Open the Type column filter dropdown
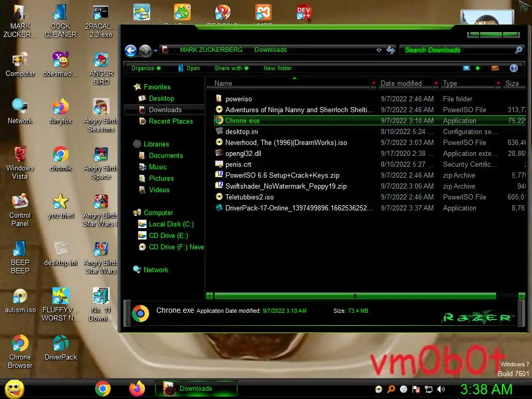The width and height of the screenshot is (532, 399). point(498,83)
